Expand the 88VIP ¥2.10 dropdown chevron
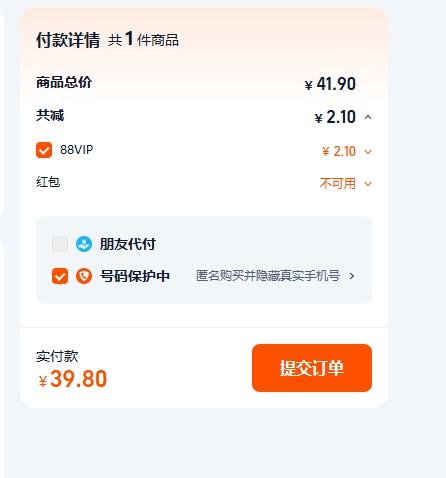This screenshot has height=478, width=446. point(368,152)
